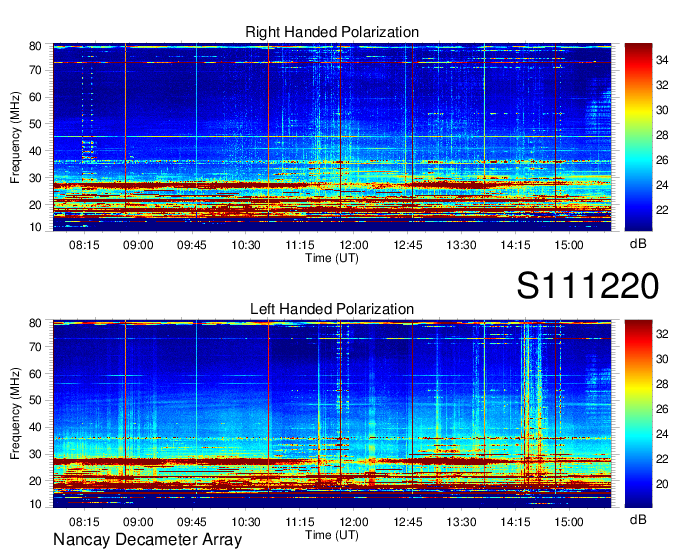Click the "60" frequency tick of Right Handed plot
Viewport: 680px width, 552px height.
point(35,97)
